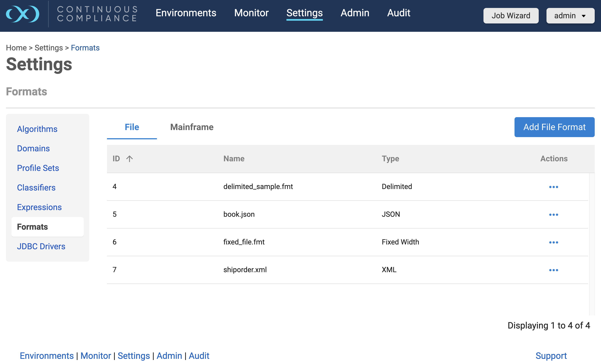Open actions menu for fixed_file.fmt
This screenshot has width=601, height=364.
point(554,242)
